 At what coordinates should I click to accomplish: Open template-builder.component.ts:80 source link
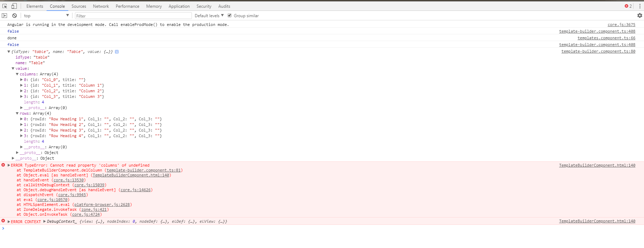(598, 51)
